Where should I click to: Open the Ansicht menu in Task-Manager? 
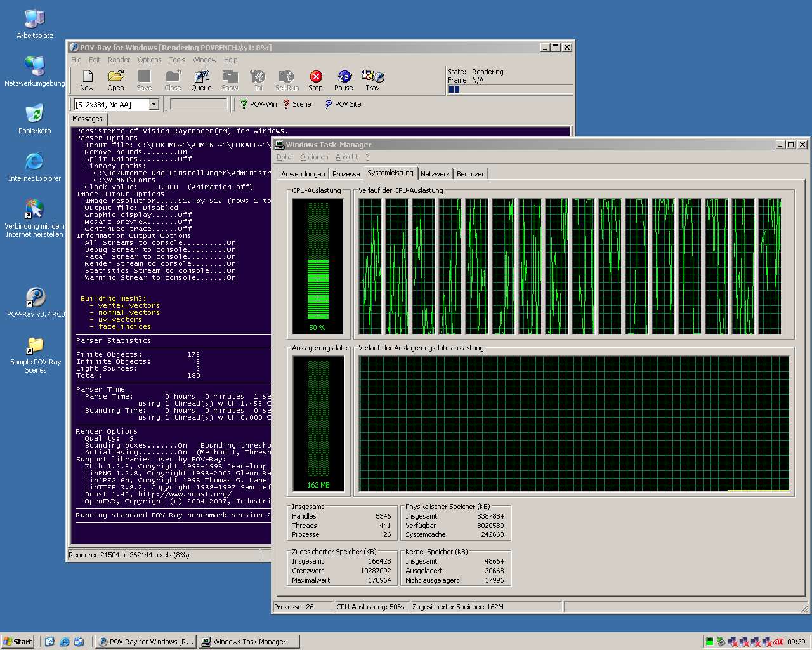coord(346,157)
